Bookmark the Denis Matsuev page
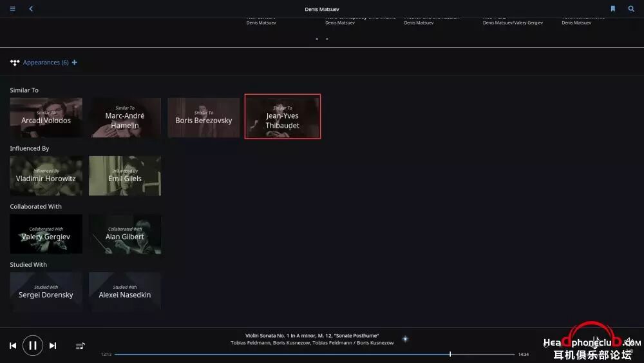Screen dimensions: 644x363 tap(613, 8)
